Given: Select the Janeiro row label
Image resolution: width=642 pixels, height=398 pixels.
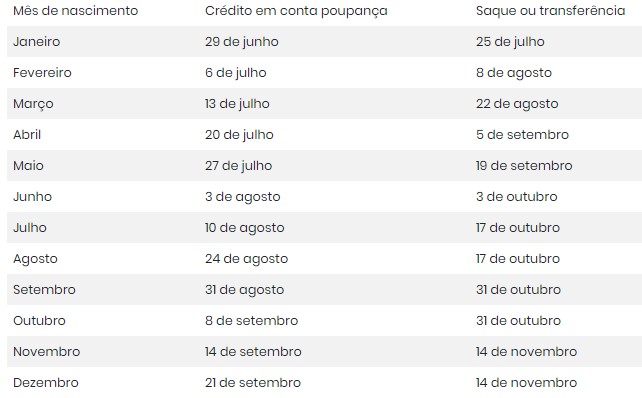Looking at the screenshot, I should 37,42.
